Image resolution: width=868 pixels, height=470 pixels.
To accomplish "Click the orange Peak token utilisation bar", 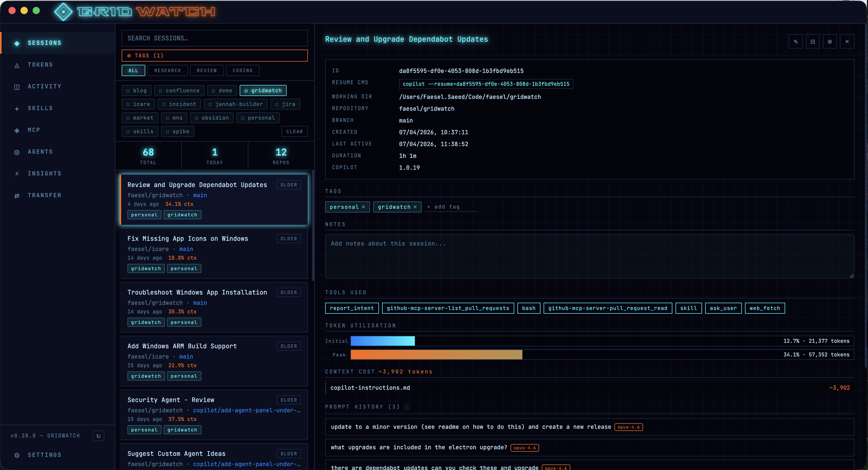I will [436, 354].
